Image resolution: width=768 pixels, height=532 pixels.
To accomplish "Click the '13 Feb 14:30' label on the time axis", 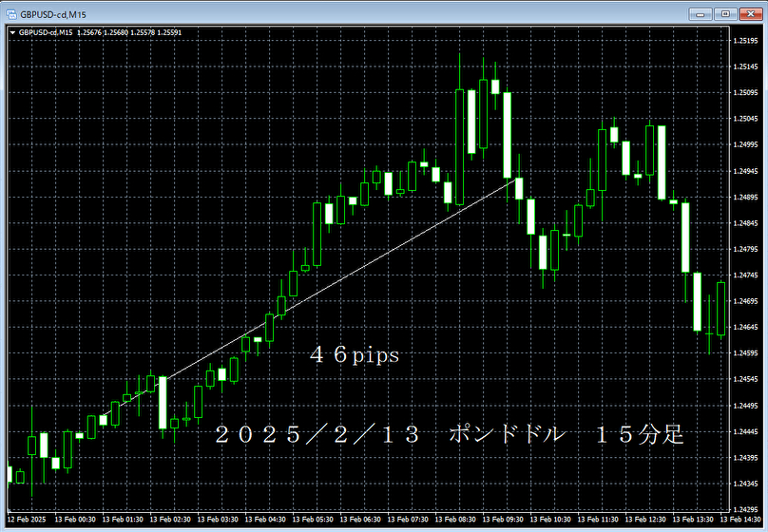I will click(x=740, y=520).
